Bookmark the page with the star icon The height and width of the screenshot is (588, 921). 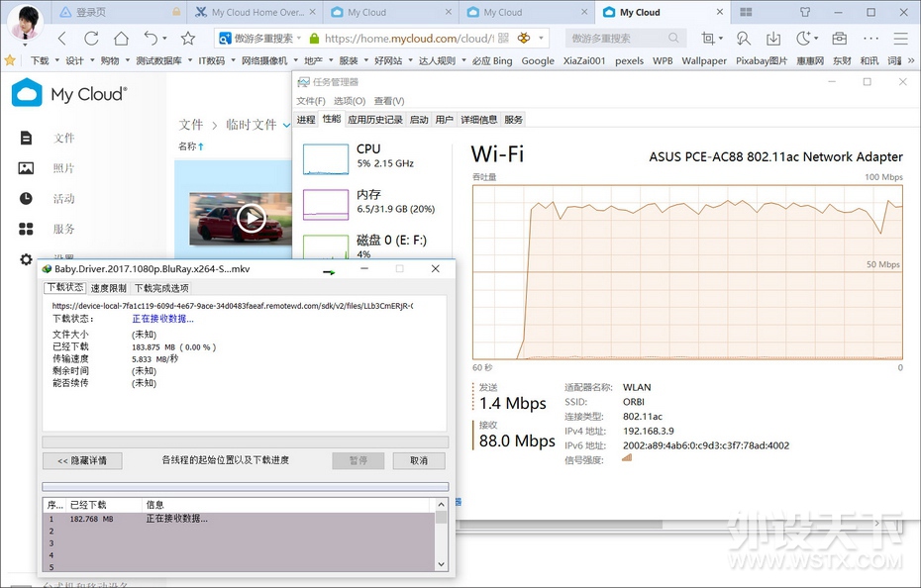(188, 39)
